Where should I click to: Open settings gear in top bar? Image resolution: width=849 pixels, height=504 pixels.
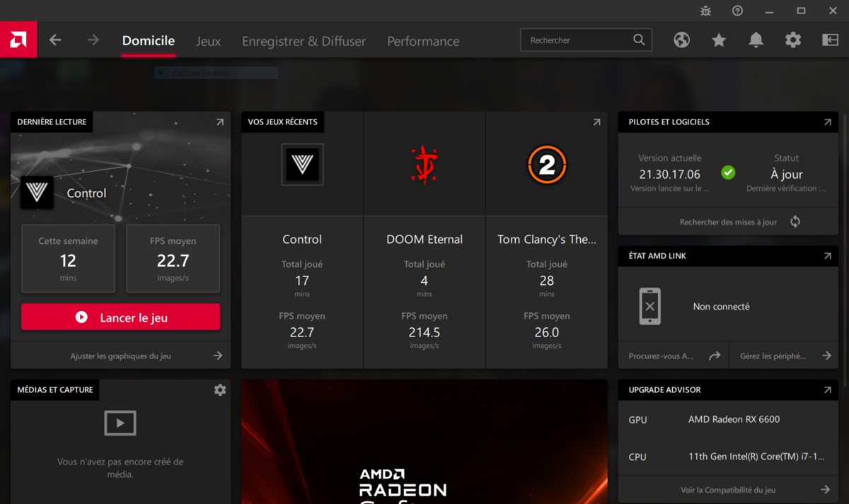(793, 40)
